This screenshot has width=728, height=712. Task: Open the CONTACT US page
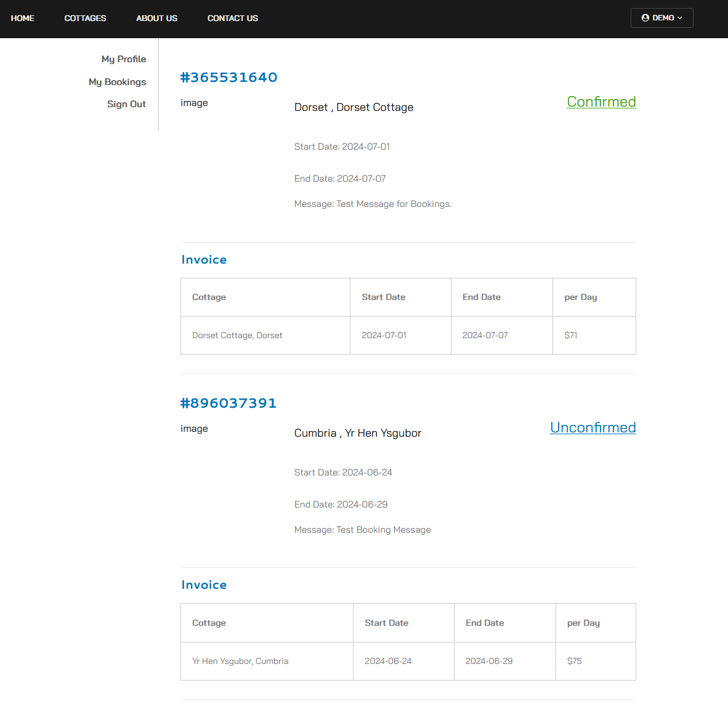pos(232,18)
